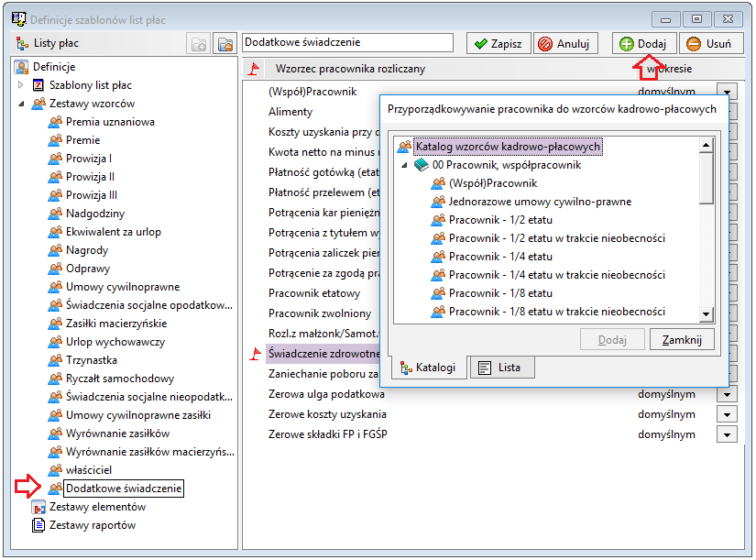Screen dimensions: 756x560
Task: Click the Szablony list płac icon
Action: pos(38,85)
